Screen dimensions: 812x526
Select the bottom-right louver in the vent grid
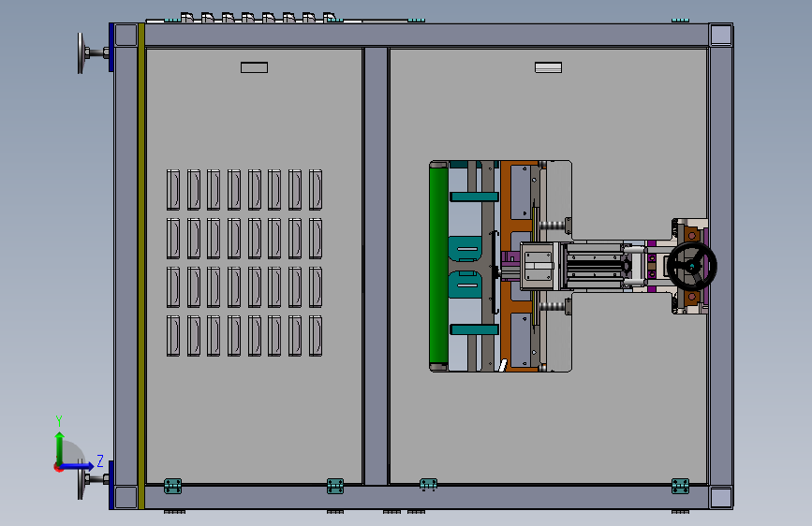[x=316, y=336]
